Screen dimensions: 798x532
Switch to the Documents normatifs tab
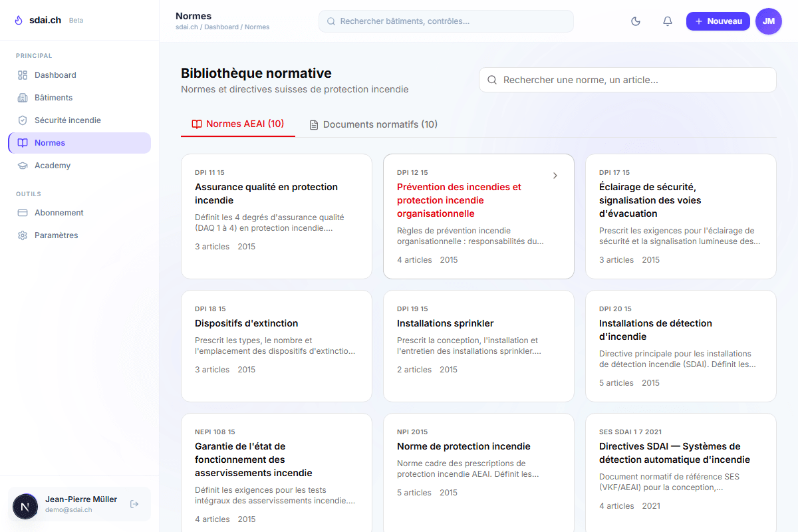[x=372, y=124]
